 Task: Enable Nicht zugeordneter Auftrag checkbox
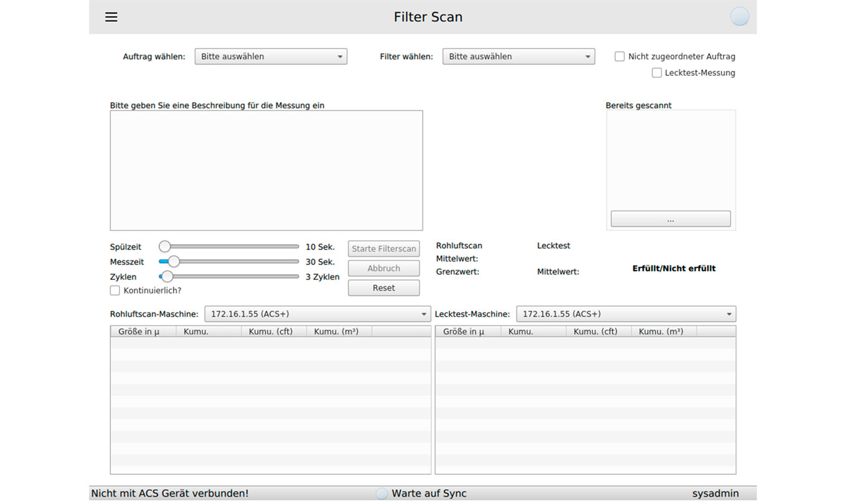(619, 57)
